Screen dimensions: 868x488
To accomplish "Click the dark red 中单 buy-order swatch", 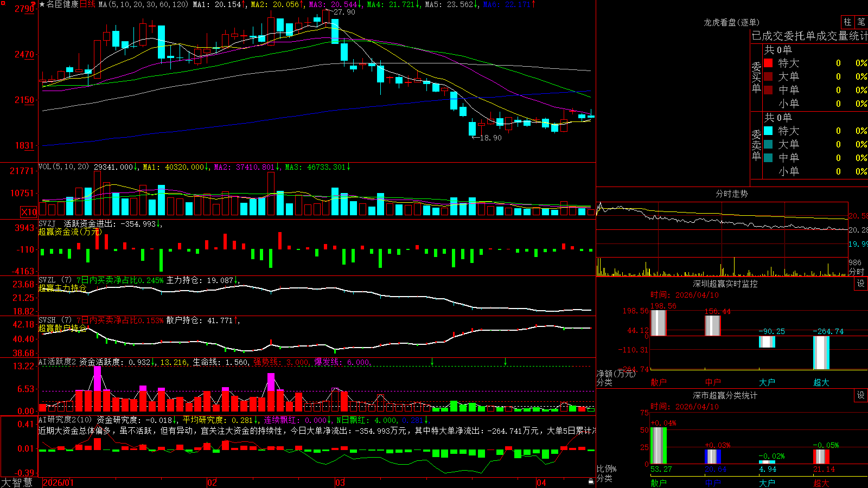I will coord(768,89).
